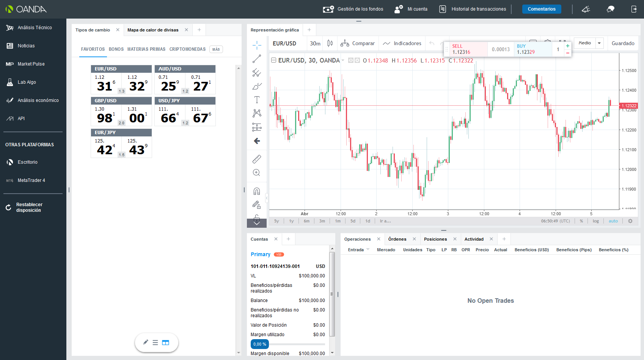Select the pitchfork drawing tool

257,72
